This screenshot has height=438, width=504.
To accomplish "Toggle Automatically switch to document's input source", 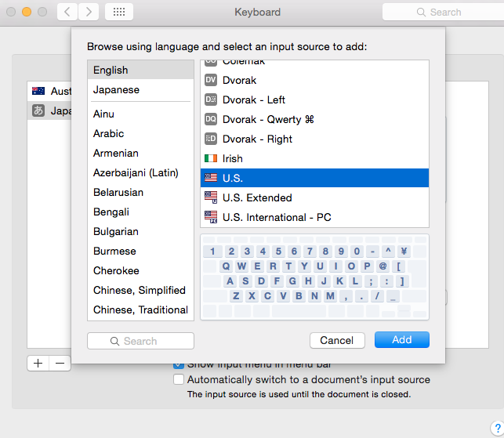I will (x=179, y=380).
